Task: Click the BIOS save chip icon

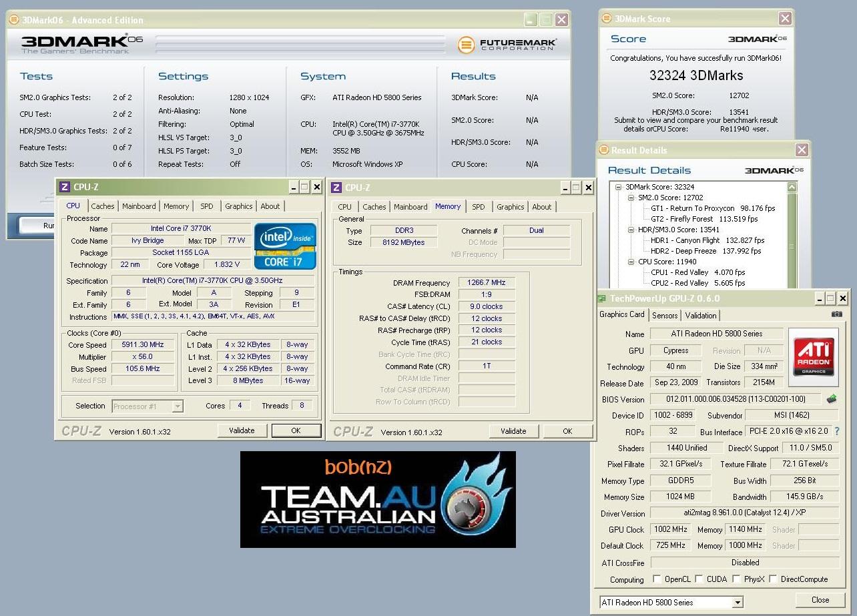Action: 832,399
